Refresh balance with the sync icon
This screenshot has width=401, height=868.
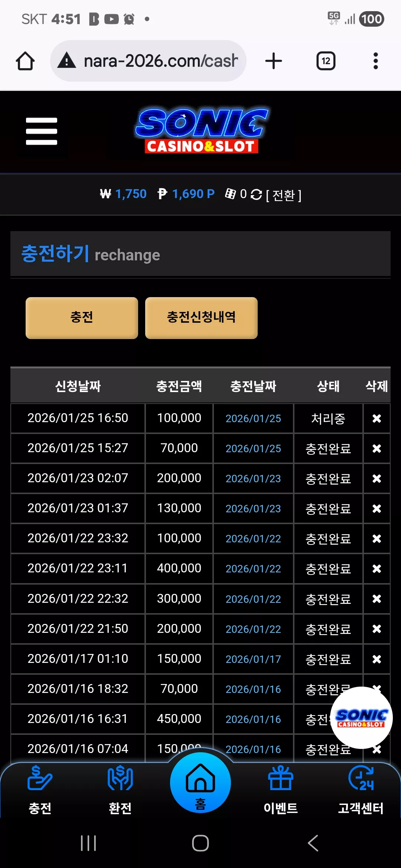256,194
